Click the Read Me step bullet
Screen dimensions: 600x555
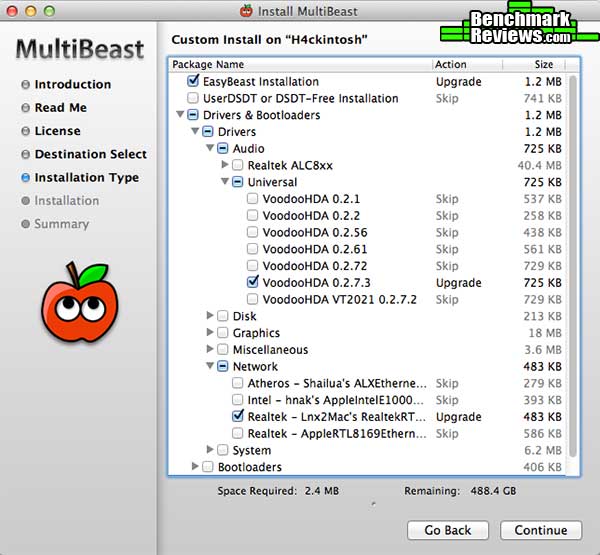click(25, 108)
